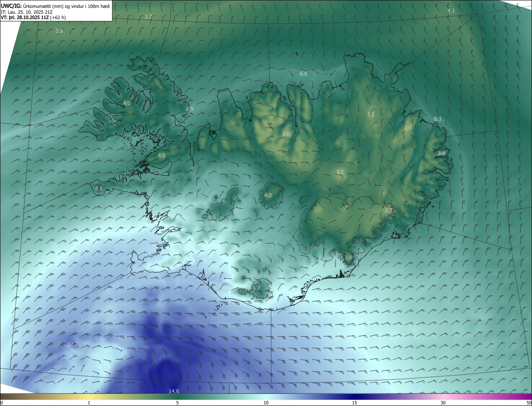This screenshot has width=532, height=406.
Task: Click the 6.3 precipitation label
Action: [x=438, y=119]
